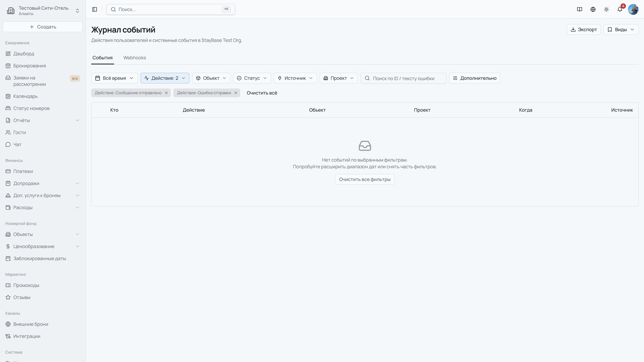The image size is (644, 362).
Task: Expand Доп. услуги к броням chevron
Action: tap(77, 195)
